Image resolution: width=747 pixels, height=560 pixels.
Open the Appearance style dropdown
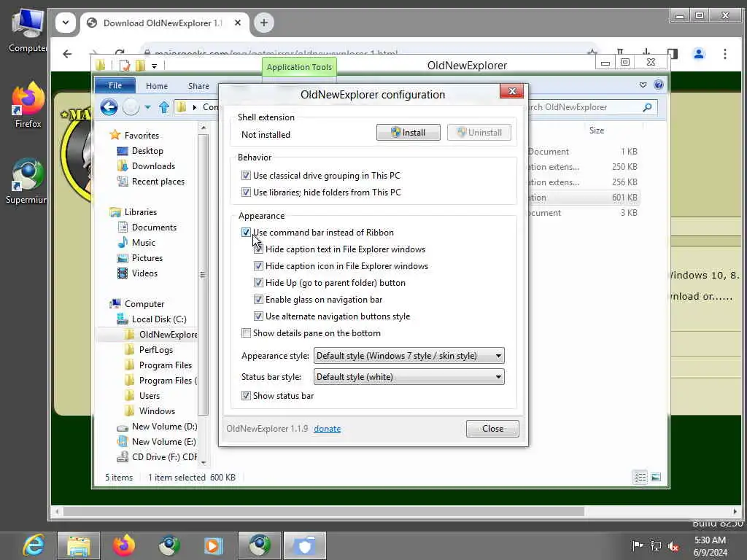click(x=409, y=356)
